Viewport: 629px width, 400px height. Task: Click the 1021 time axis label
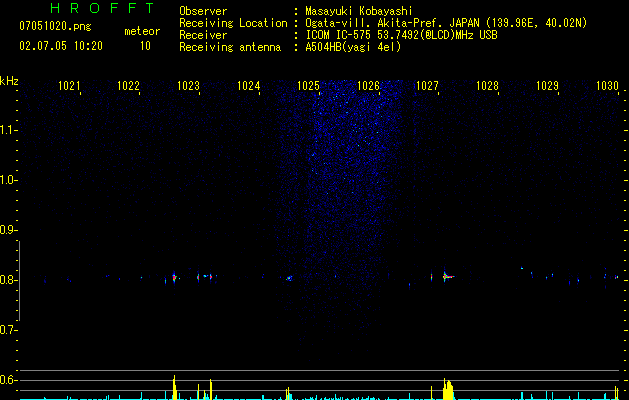(69, 86)
